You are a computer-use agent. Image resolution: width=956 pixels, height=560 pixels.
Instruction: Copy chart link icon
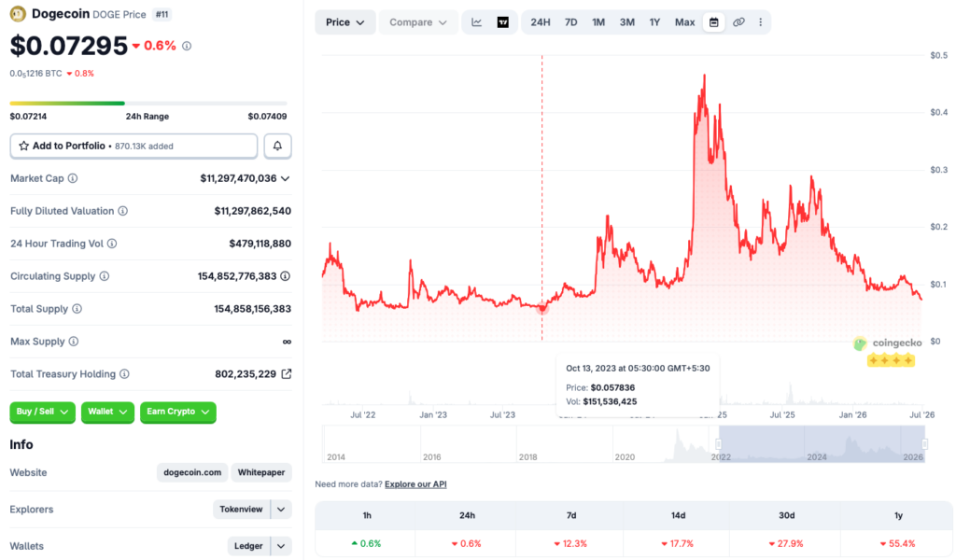point(738,22)
